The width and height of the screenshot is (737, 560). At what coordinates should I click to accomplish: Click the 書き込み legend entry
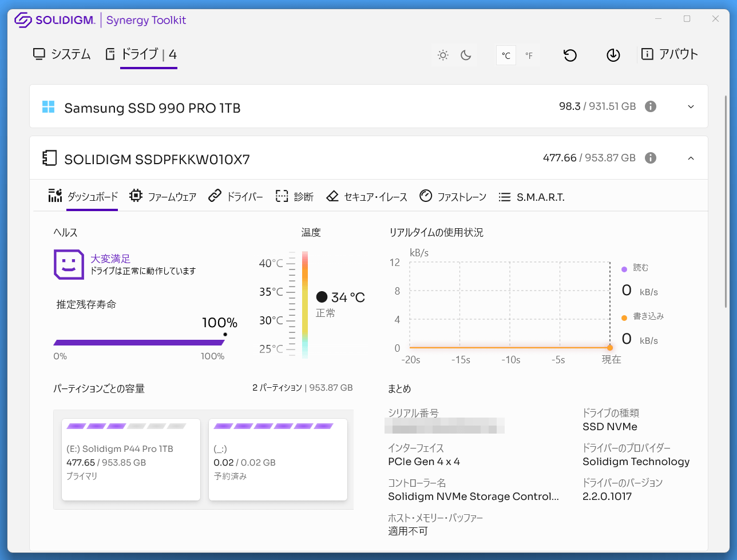tap(643, 316)
